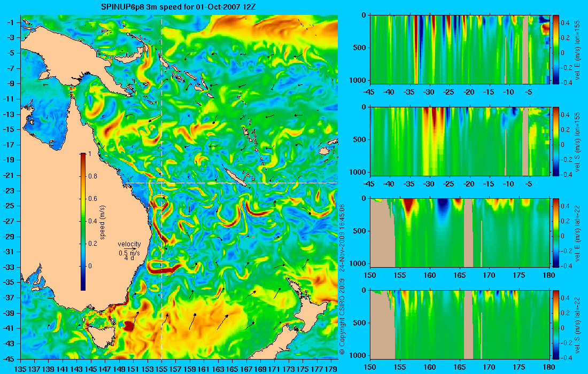This screenshot has width=588, height=374.
Task: Click the 'speed (m/s)' colorbar label
Action: pyautogui.click(x=103, y=222)
